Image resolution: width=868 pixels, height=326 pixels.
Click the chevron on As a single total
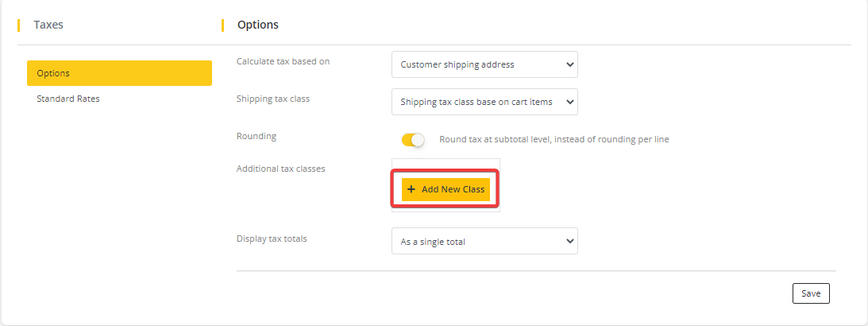pyautogui.click(x=569, y=241)
